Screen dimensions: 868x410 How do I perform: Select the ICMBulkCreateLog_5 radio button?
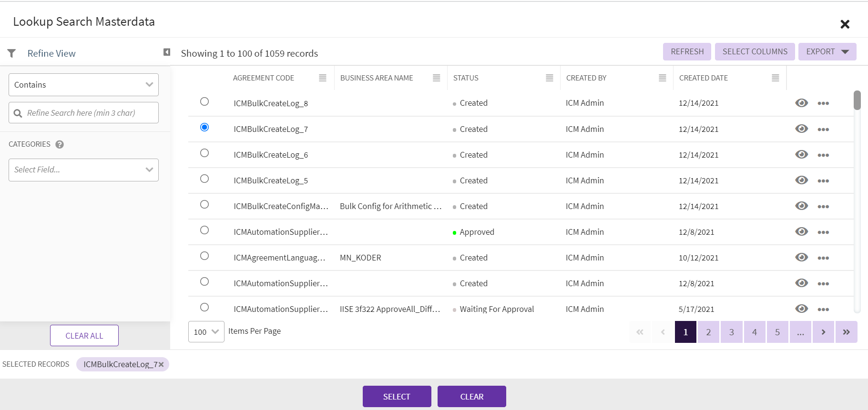204,179
